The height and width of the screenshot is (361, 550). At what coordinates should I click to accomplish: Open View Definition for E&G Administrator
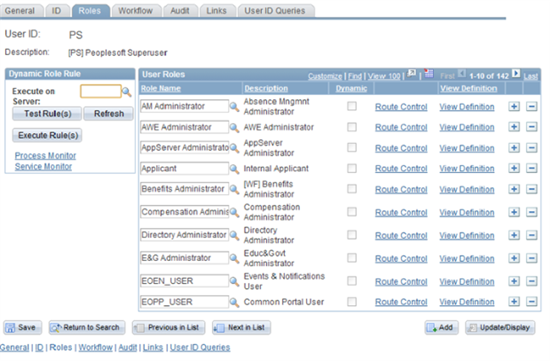pos(467,259)
